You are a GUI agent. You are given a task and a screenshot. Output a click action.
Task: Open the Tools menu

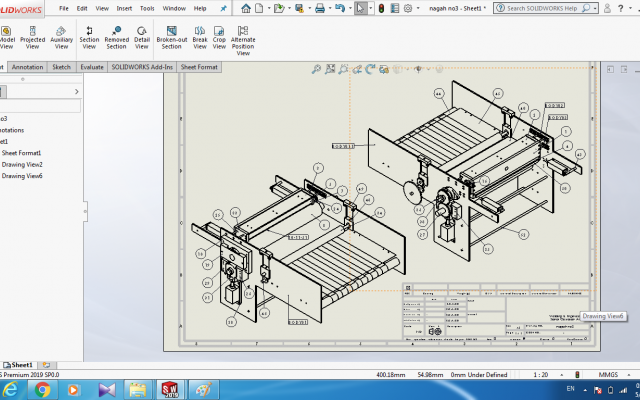point(147,8)
